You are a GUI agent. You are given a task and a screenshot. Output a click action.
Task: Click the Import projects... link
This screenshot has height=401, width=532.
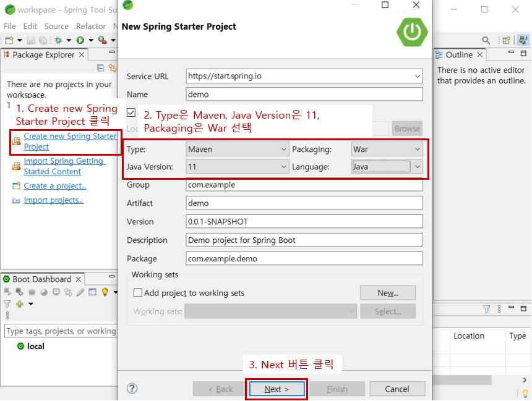[53, 200]
